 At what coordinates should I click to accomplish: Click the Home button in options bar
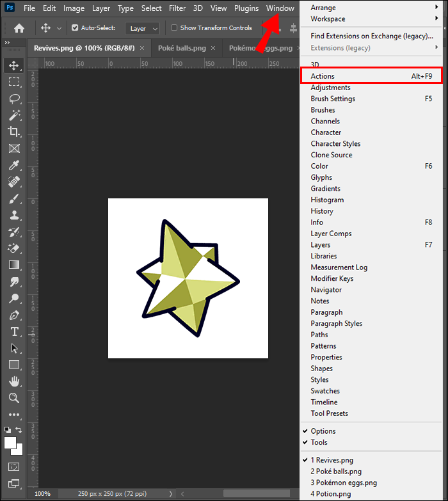19,28
